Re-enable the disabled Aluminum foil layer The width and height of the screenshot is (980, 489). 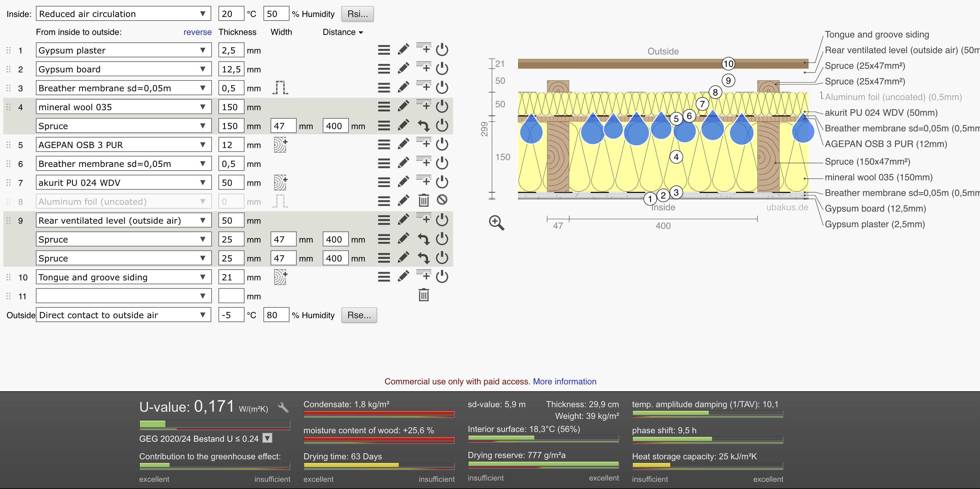442,200
